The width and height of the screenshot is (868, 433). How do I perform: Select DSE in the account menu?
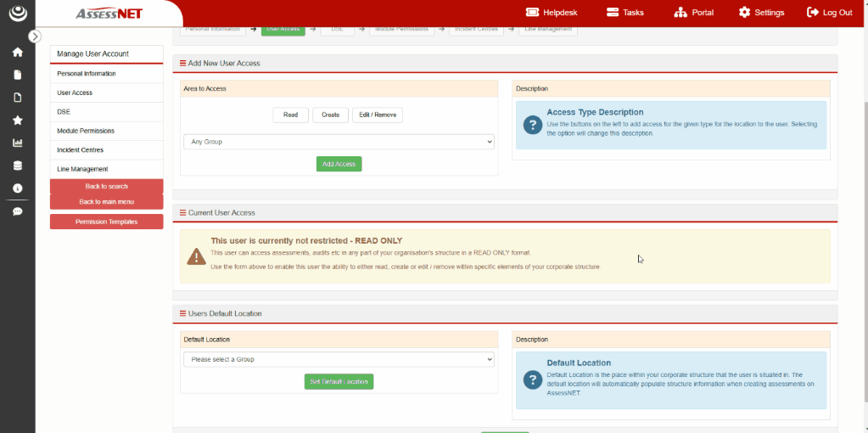(106, 112)
